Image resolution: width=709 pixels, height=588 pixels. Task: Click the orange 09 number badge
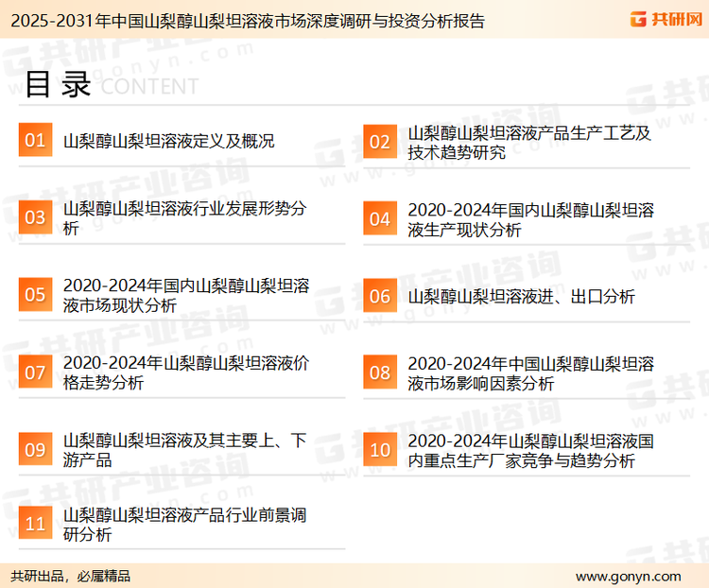[x=35, y=449]
